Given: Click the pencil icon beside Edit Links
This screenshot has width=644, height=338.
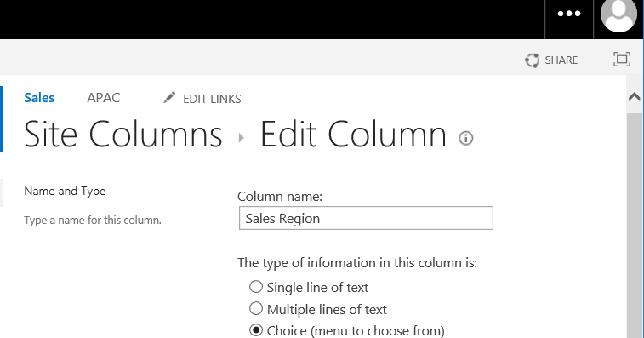Looking at the screenshot, I should click(169, 98).
